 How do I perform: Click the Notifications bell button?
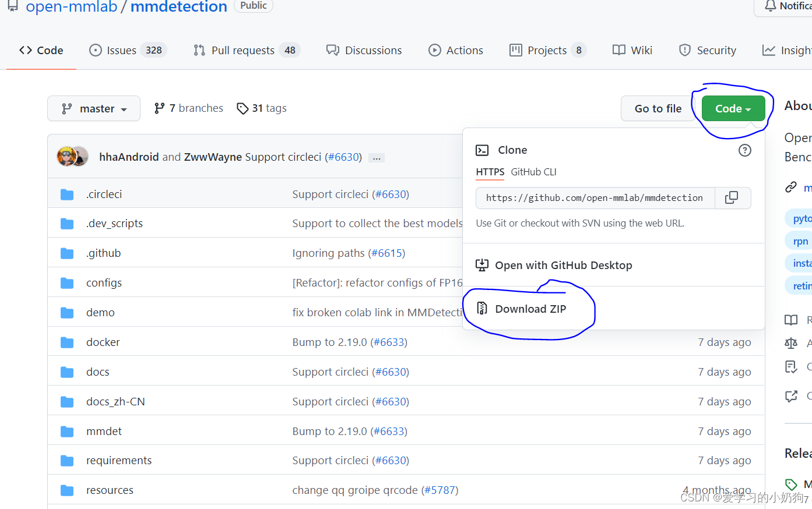coord(783,7)
